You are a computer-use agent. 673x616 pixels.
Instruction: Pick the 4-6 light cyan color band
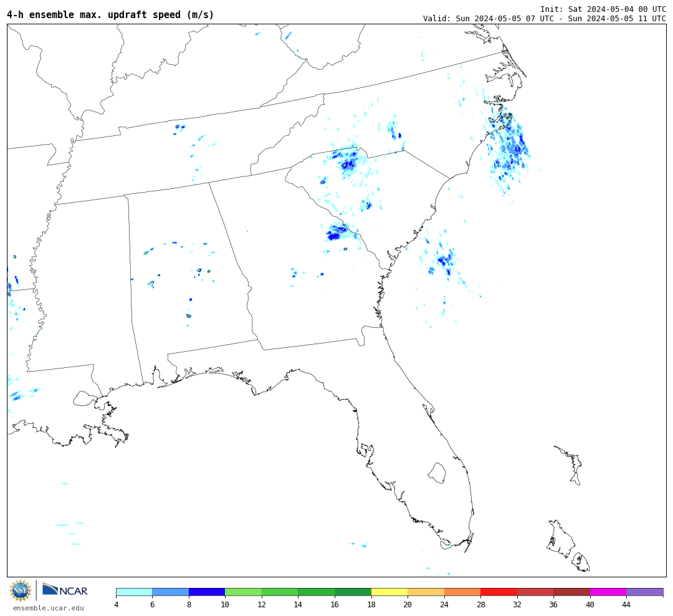[135, 592]
